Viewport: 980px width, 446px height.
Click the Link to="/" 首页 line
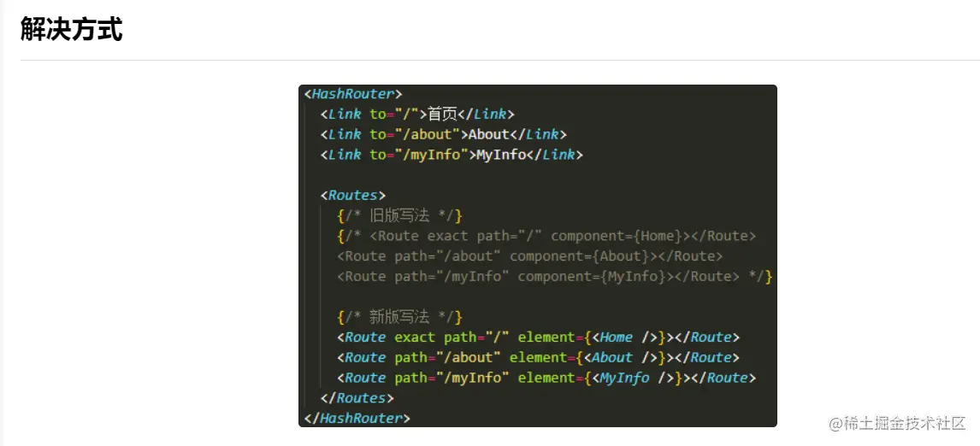click(x=416, y=114)
